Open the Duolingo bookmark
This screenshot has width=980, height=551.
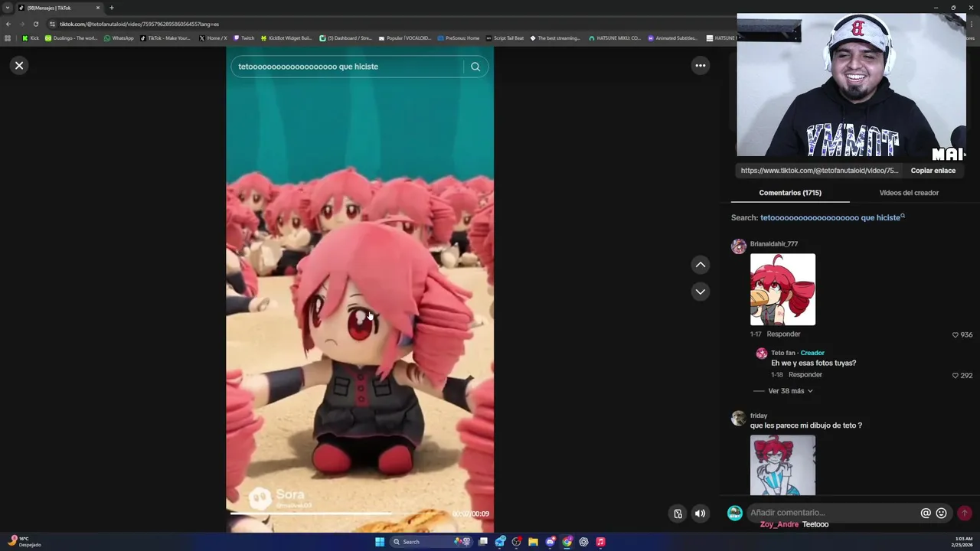point(71,38)
